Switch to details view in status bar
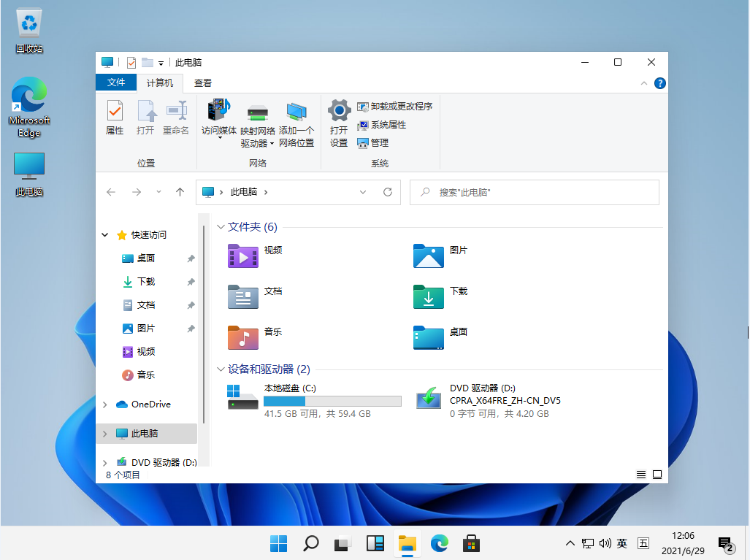750x560 pixels. (641, 474)
